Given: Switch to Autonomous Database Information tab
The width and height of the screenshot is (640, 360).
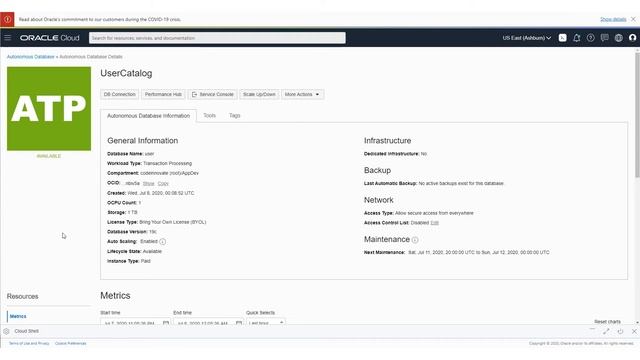Looking at the screenshot, I should [149, 116].
